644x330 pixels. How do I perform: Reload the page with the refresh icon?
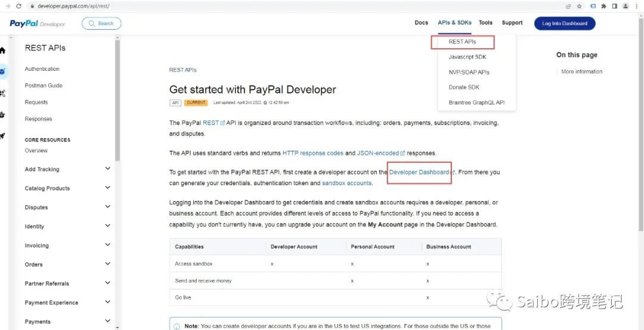[x=18, y=6]
